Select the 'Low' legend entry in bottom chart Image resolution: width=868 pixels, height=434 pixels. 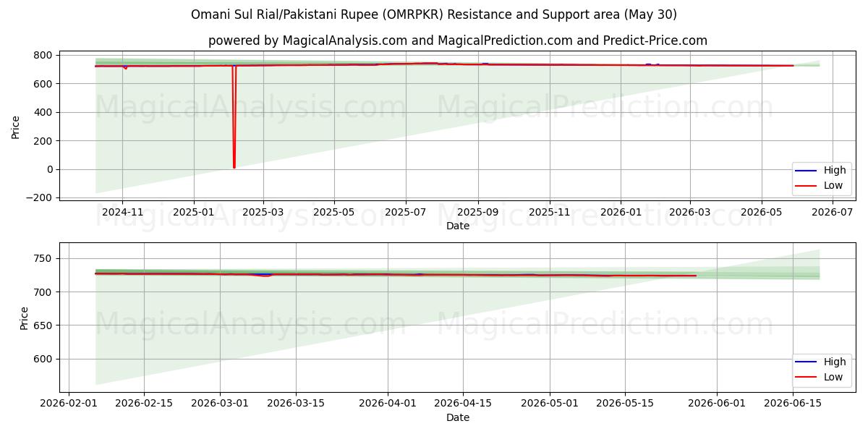click(x=821, y=377)
